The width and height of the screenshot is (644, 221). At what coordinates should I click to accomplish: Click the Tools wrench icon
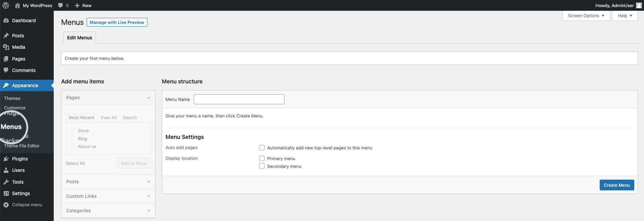tap(6, 182)
